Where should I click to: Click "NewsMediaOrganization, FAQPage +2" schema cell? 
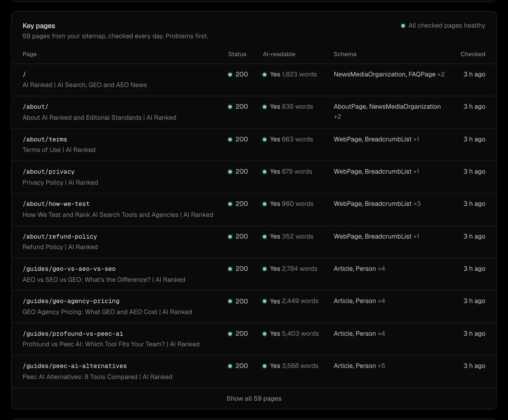[389, 74]
